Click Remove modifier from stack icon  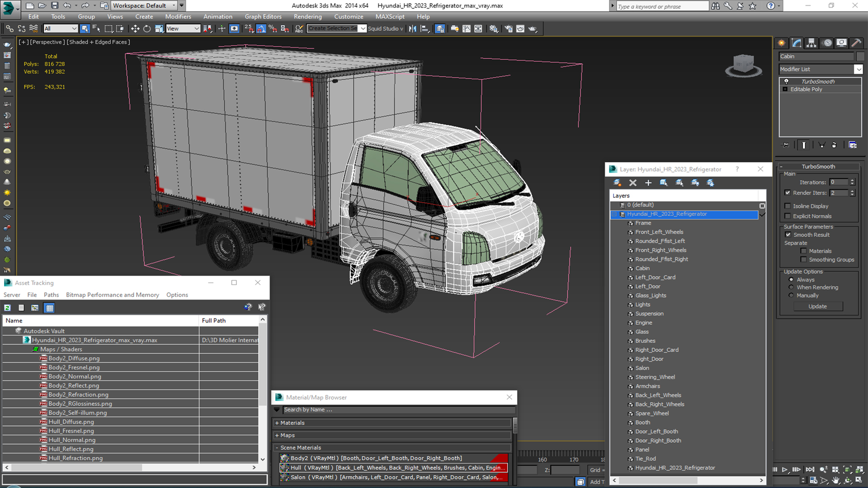(834, 145)
